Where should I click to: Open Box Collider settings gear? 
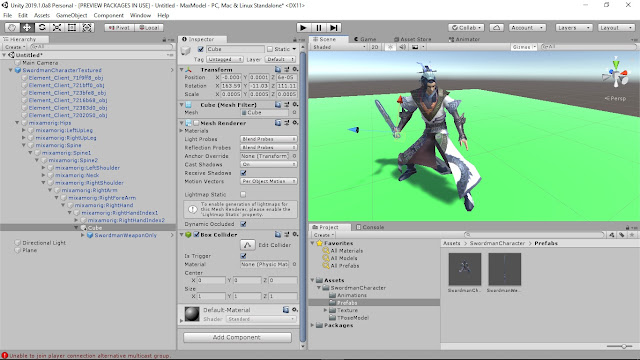pos(295,234)
